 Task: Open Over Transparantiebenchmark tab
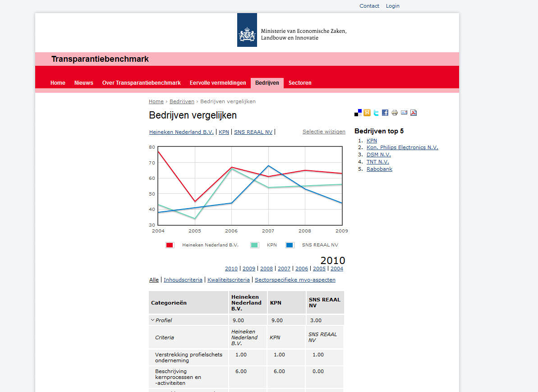click(141, 82)
